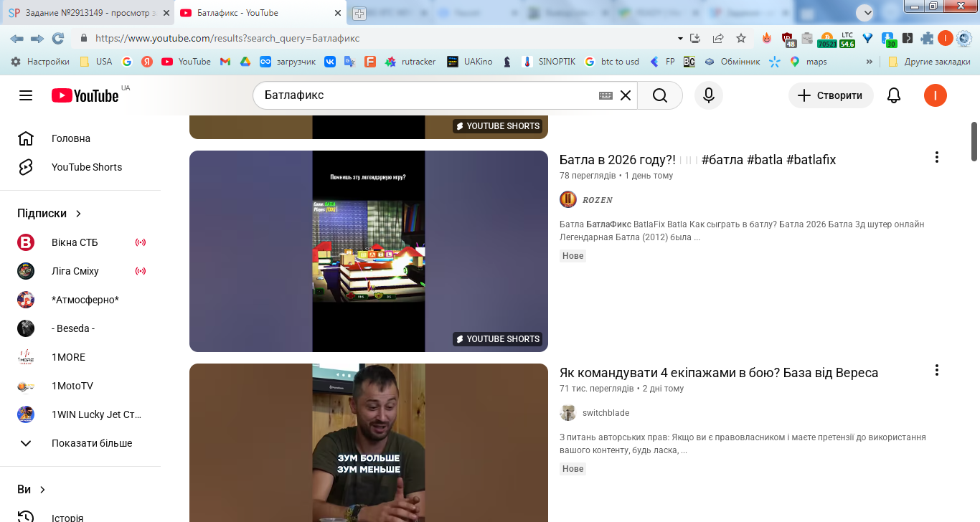Open Вікна СТБ channel subscription
980x522 pixels.
coord(80,242)
